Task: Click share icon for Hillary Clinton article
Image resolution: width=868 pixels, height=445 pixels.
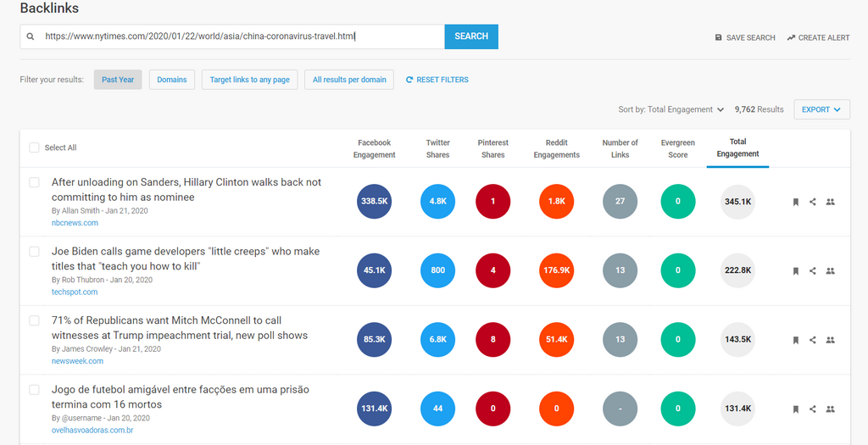Action: point(813,202)
